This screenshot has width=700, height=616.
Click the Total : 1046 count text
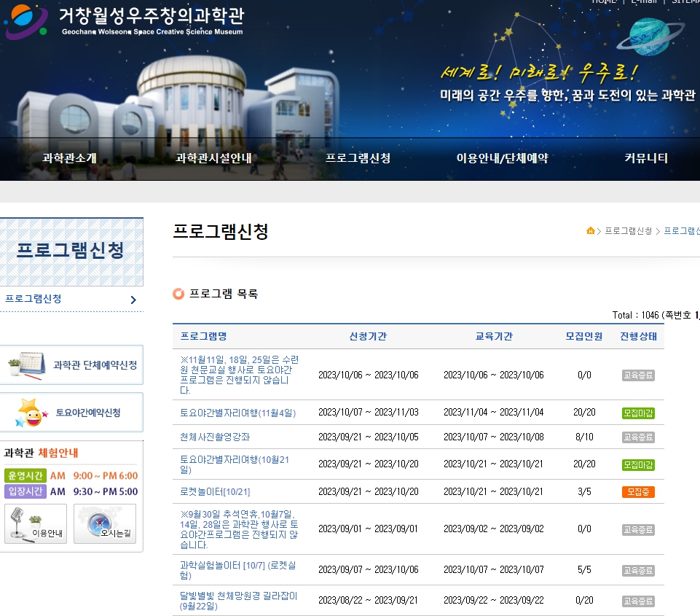point(636,315)
